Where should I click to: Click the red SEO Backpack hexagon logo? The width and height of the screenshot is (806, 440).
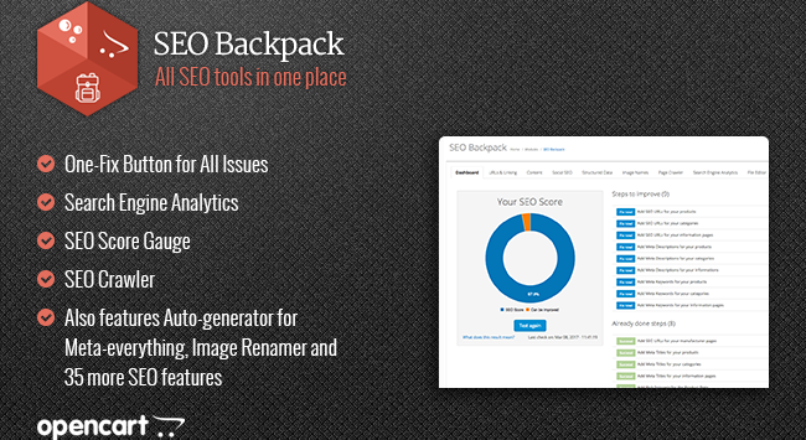(87, 59)
